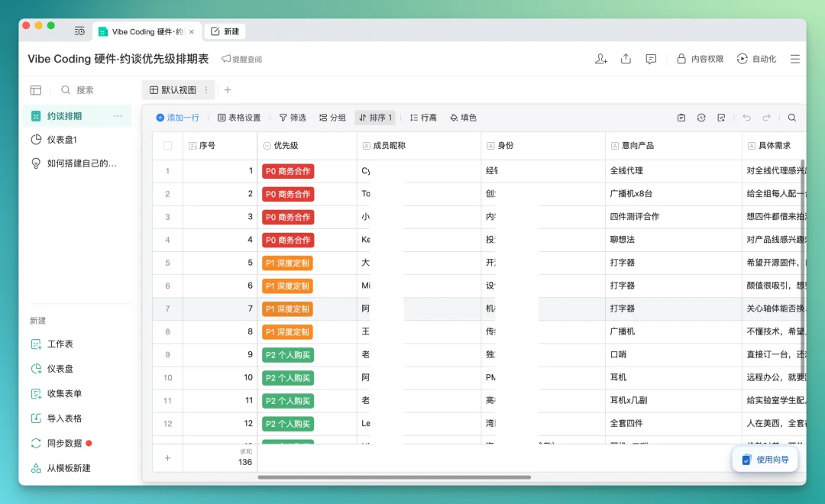
Task: Click the 提醒查阅 reminder link
Action: (242, 59)
